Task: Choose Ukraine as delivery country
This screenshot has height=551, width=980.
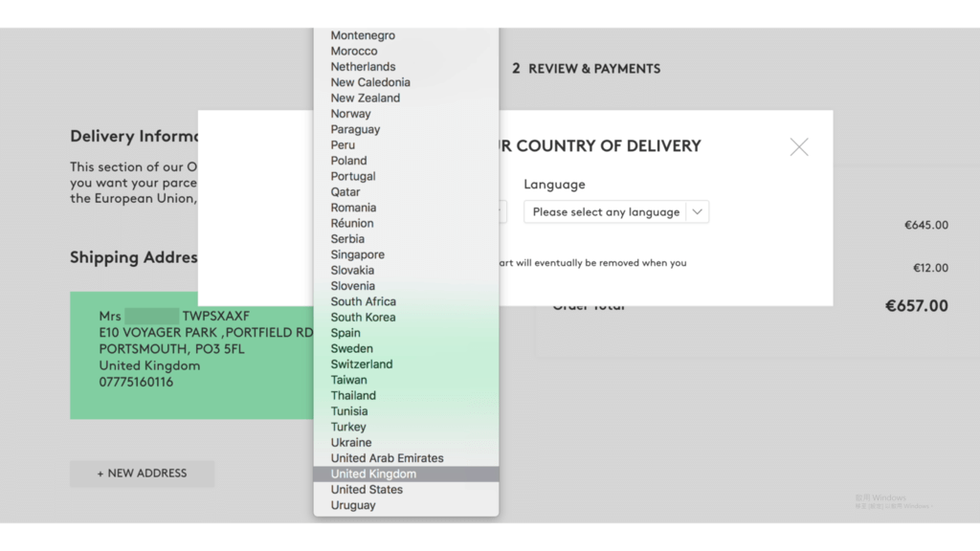Action: [406, 442]
